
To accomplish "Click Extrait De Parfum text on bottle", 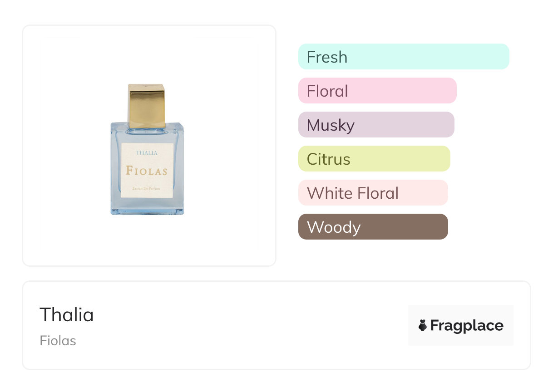I will pyautogui.click(x=147, y=188).
